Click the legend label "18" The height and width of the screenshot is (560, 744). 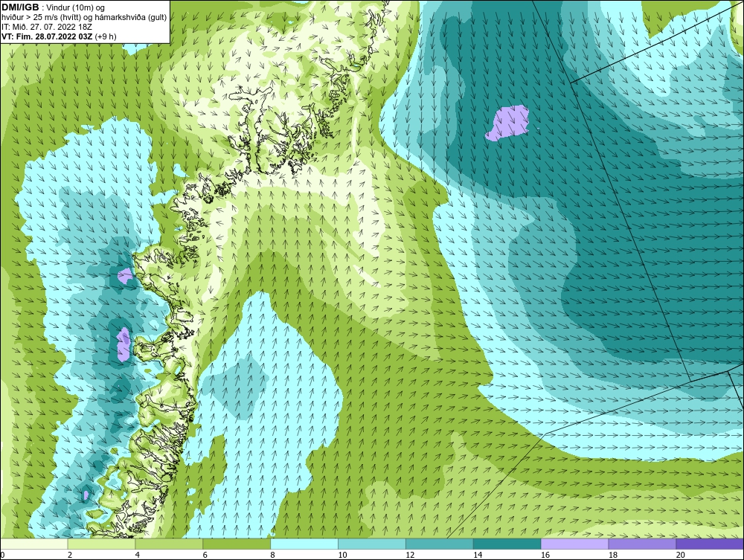(612, 555)
